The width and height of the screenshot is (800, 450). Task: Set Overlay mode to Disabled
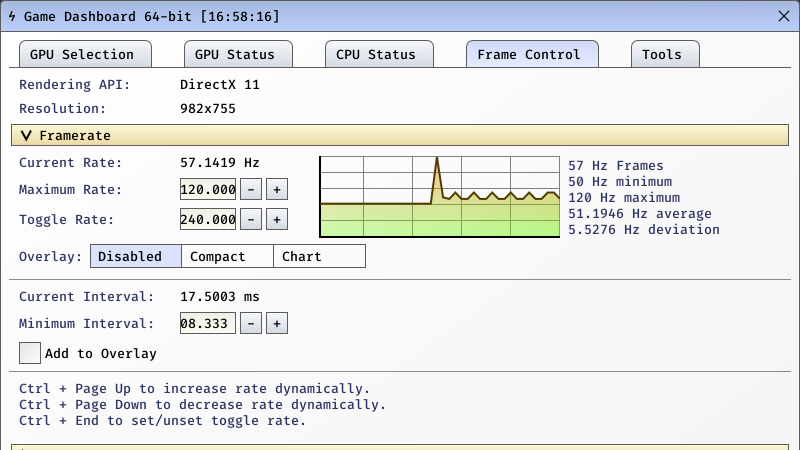pos(136,256)
